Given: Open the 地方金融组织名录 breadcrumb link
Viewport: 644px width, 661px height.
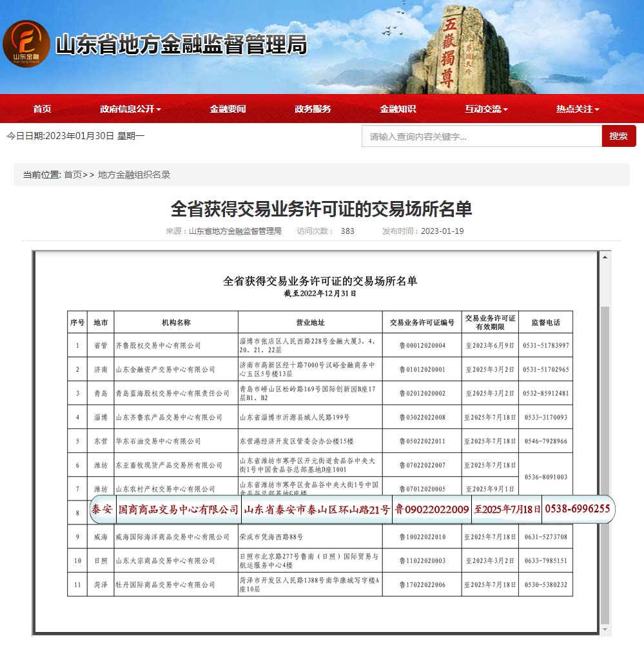Looking at the screenshot, I should coord(134,175).
